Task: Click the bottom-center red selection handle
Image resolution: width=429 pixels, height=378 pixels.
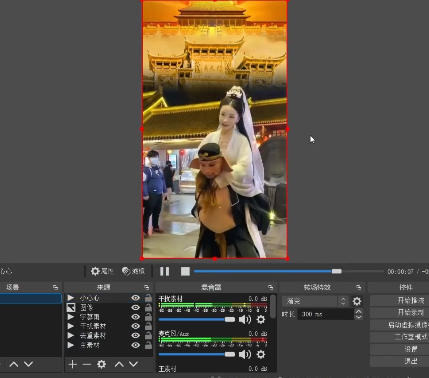Action: pos(215,258)
